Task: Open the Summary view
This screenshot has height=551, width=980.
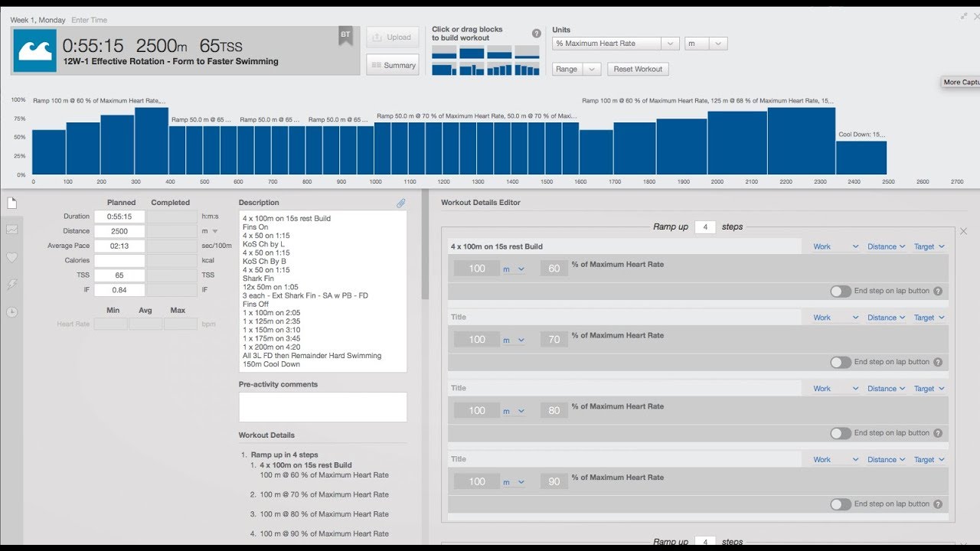Action: (392, 65)
